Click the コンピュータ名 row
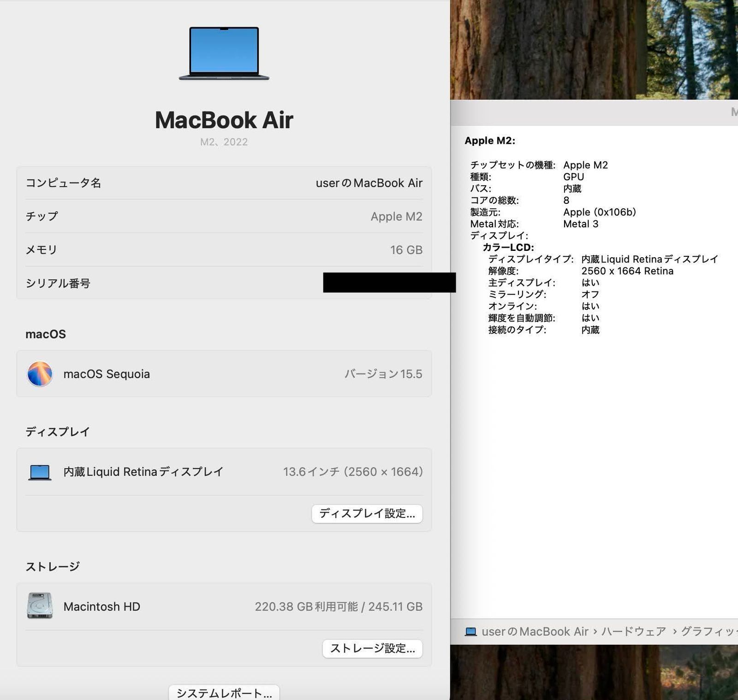738x700 pixels. [x=224, y=183]
